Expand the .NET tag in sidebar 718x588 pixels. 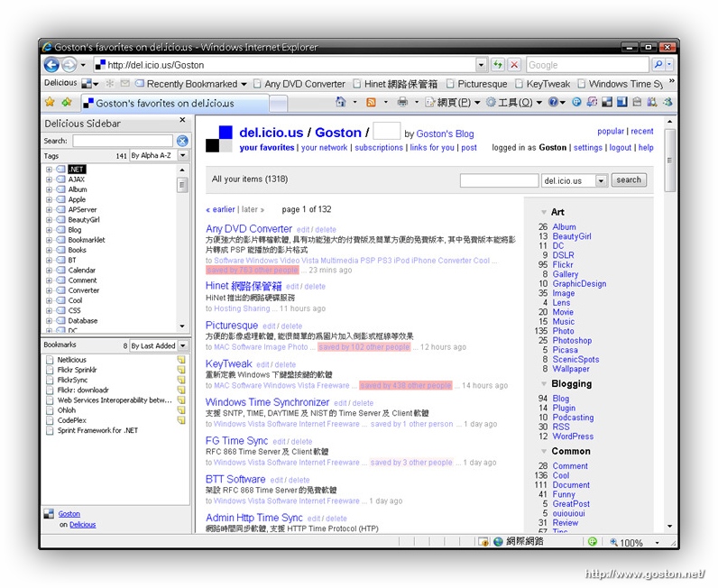(49, 169)
